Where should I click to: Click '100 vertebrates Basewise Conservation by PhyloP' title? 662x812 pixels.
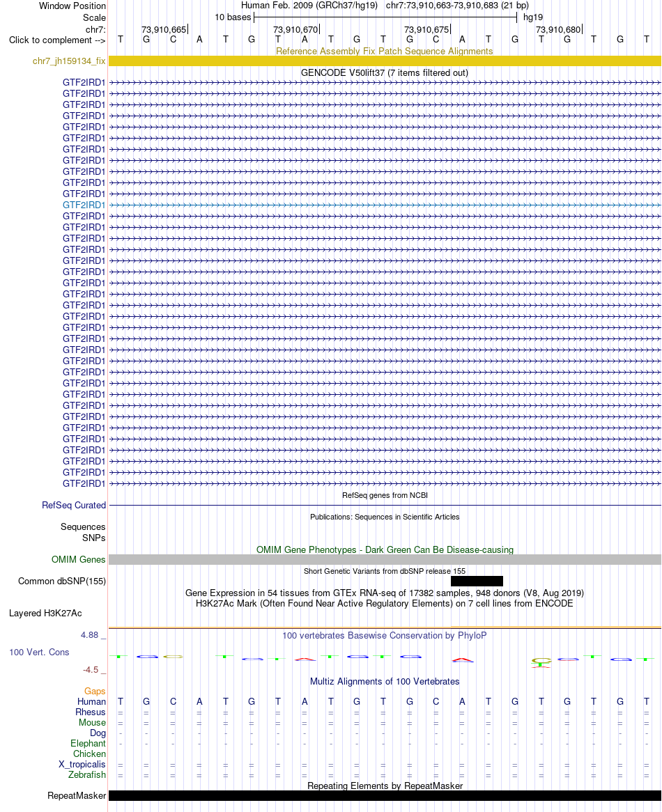(x=385, y=635)
